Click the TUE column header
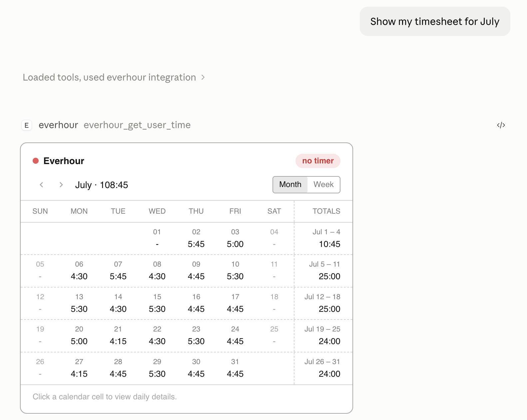 pos(118,211)
